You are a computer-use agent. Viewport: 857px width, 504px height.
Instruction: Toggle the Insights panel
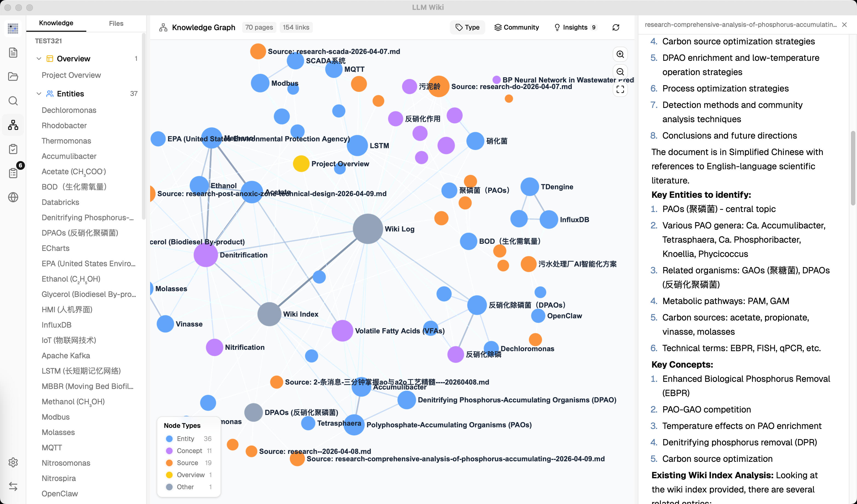[575, 28]
